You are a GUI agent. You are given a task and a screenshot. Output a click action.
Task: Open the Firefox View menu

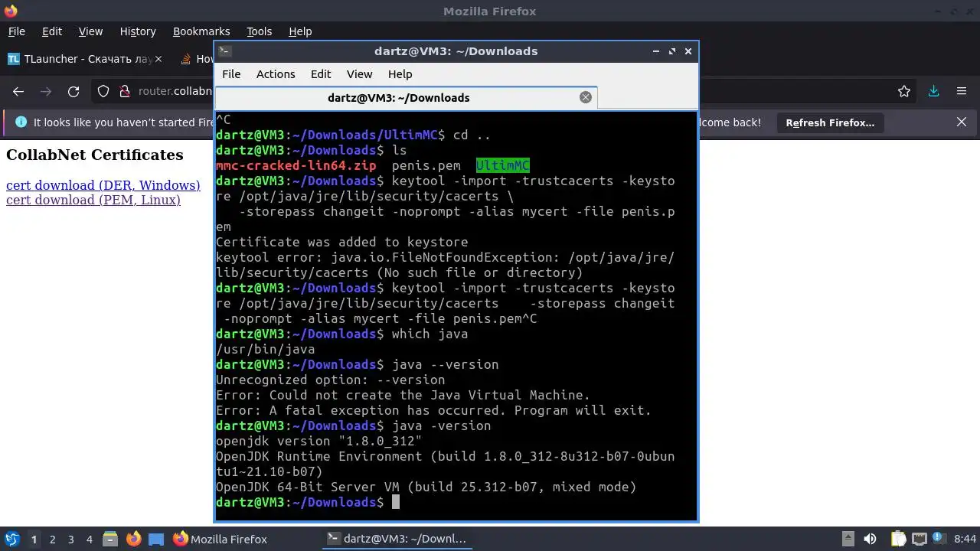(90, 31)
